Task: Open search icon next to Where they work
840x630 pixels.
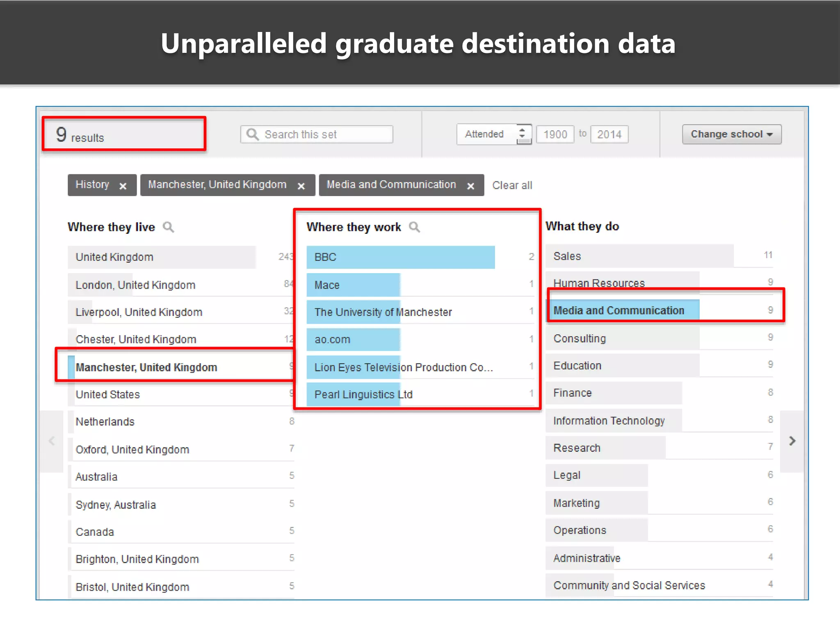Action: (415, 227)
